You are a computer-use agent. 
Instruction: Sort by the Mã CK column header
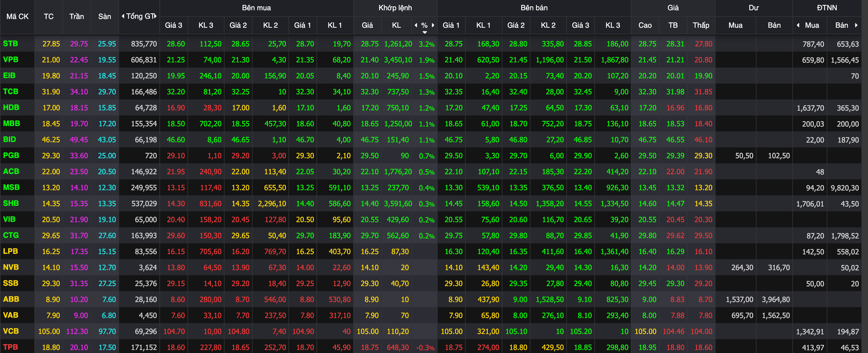click(17, 17)
